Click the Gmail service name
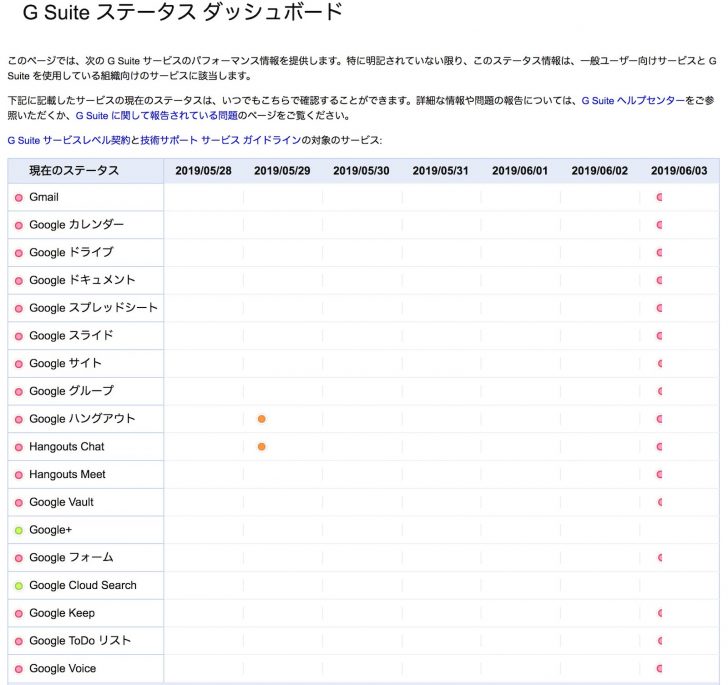728x685 pixels. 44,197
